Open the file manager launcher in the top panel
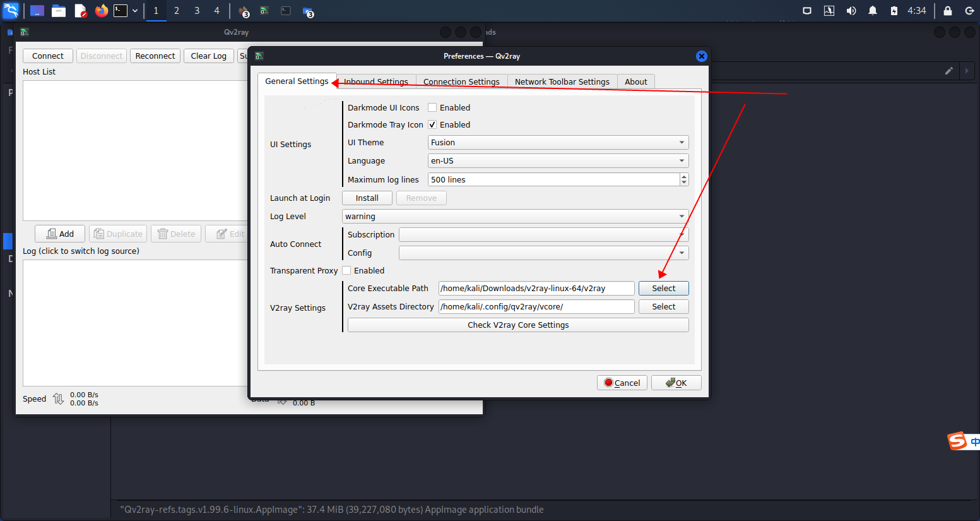980x521 pixels. pos(59,11)
